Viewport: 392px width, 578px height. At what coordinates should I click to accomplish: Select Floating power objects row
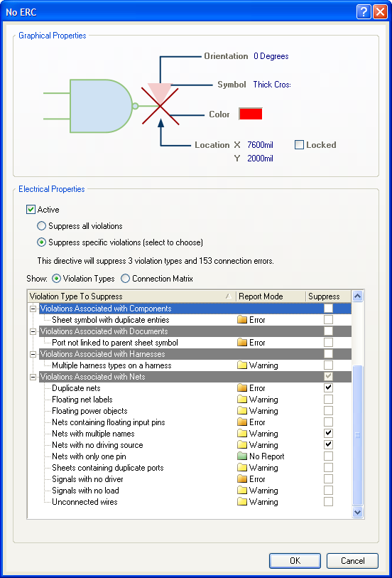pos(190,411)
